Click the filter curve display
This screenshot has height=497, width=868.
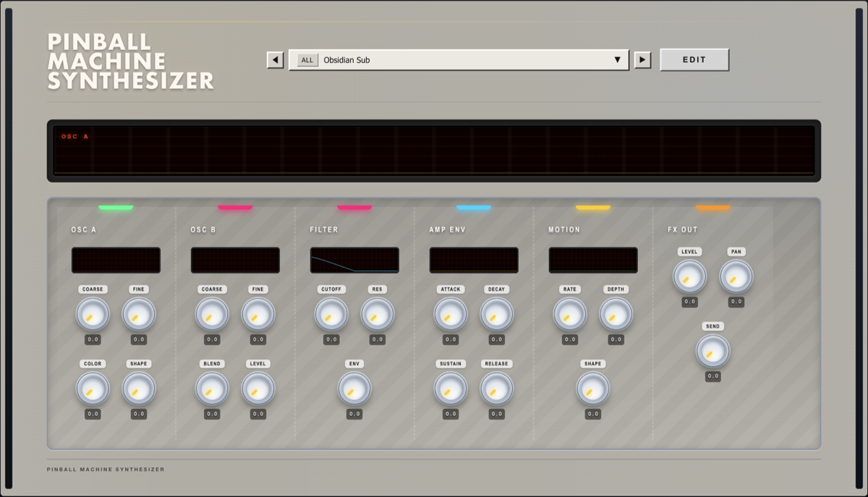point(354,260)
